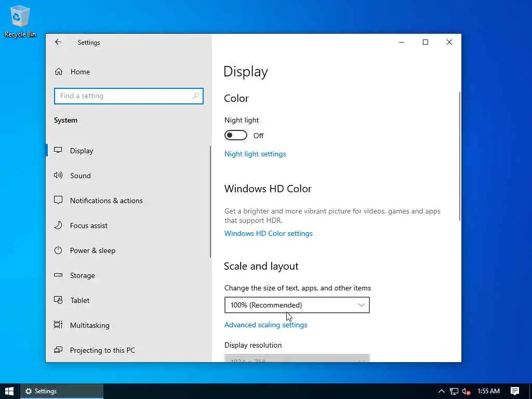Open the Action Center notification icon
This screenshot has width=532, height=399.
515,391
